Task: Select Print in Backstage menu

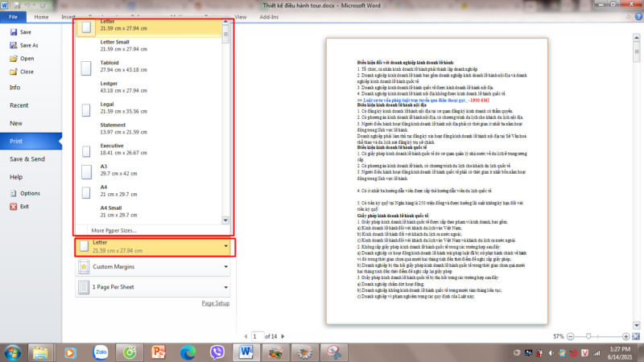Action: pyautogui.click(x=31, y=142)
